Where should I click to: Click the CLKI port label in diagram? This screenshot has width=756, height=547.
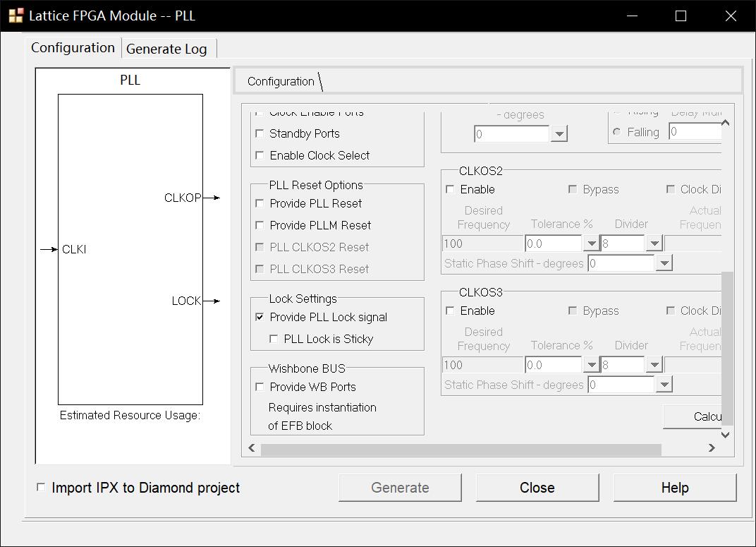pyautogui.click(x=74, y=249)
